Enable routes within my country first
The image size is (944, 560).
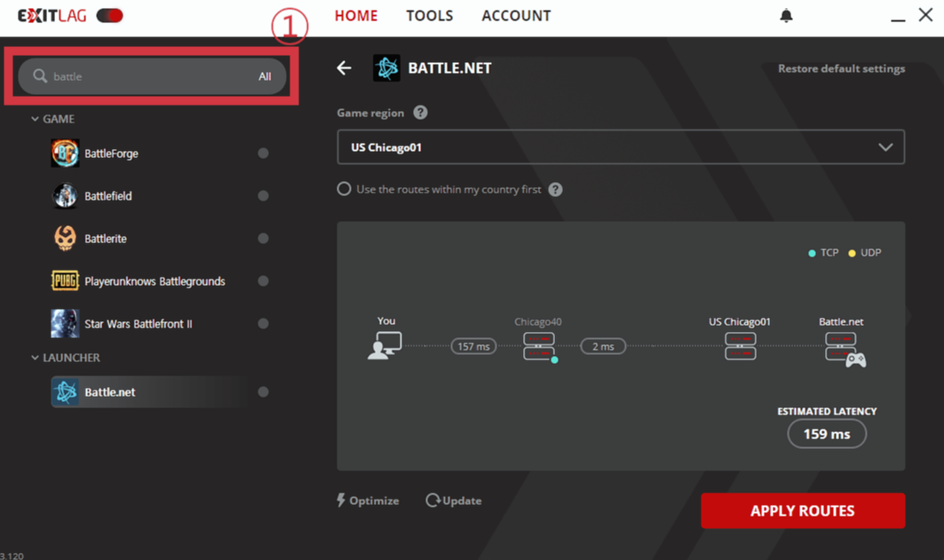344,189
